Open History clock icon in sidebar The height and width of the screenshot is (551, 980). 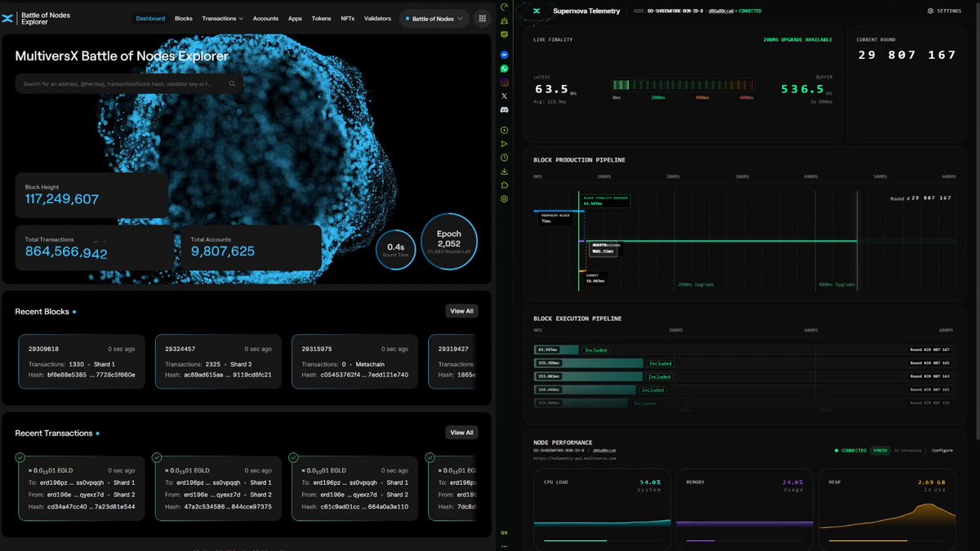(x=505, y=158)
